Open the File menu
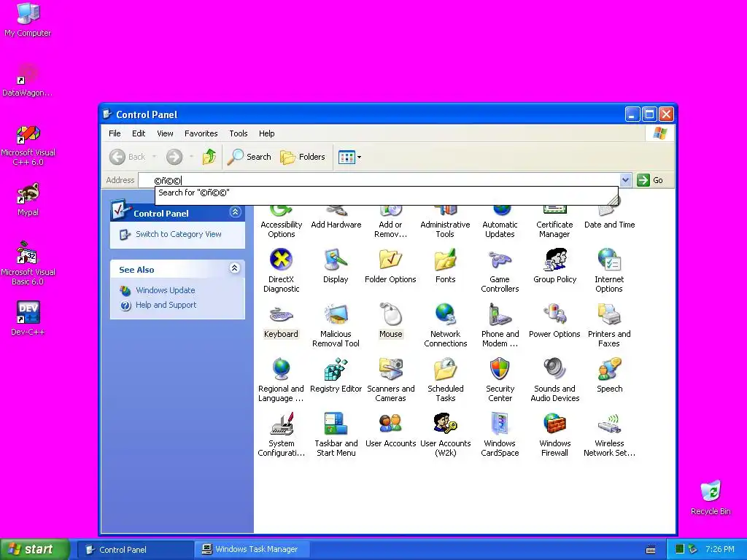This screenshot has width=747, height=560. 115,133
